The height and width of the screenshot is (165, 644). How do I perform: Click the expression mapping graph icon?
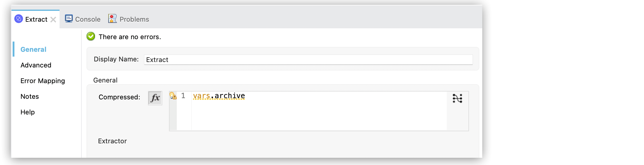(457, 98)
